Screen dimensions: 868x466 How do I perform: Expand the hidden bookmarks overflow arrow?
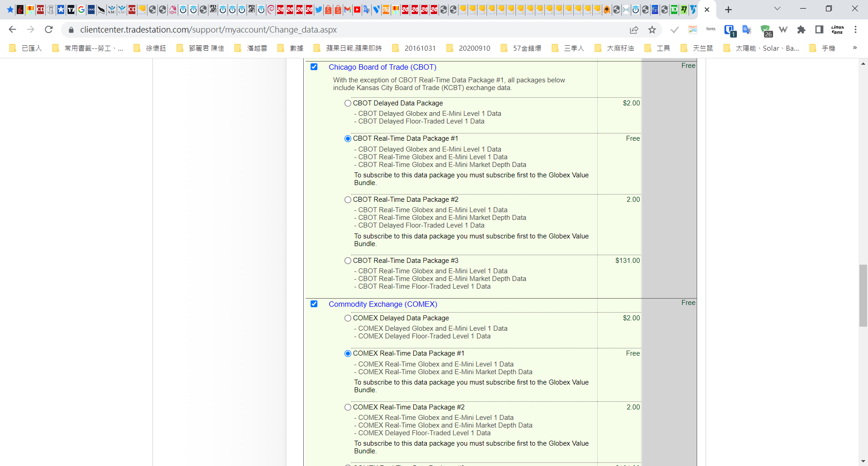[854, 48]
